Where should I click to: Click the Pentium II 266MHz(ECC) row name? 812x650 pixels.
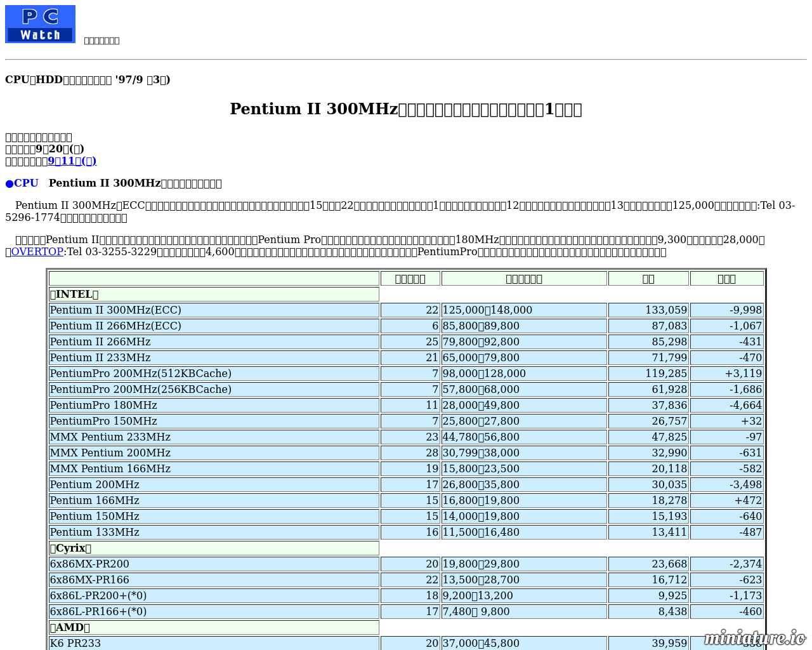pyautogui.click(x=115, y=326)
